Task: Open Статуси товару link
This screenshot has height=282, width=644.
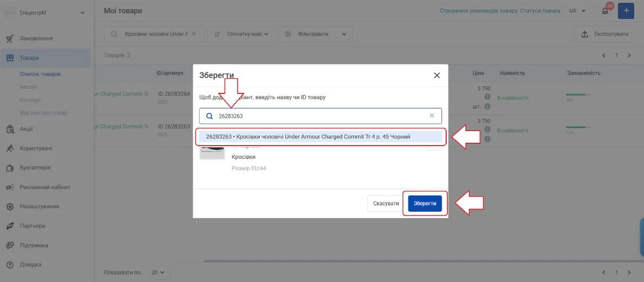Action: coord(540,10)
